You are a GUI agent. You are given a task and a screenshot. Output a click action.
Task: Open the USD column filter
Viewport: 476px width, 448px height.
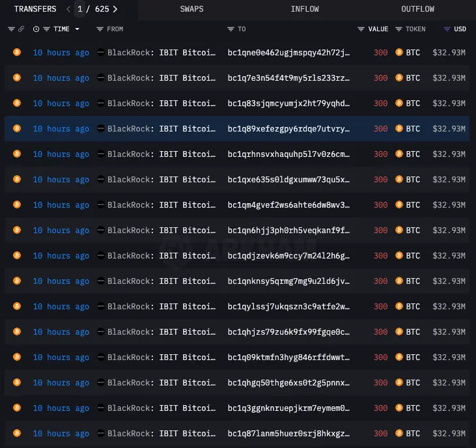tap(447, 29)
